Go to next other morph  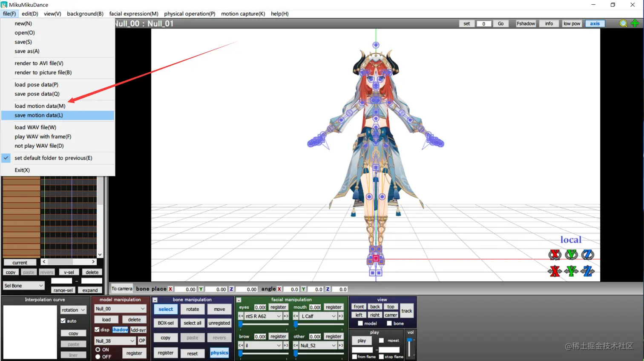[x=341, y=346]
